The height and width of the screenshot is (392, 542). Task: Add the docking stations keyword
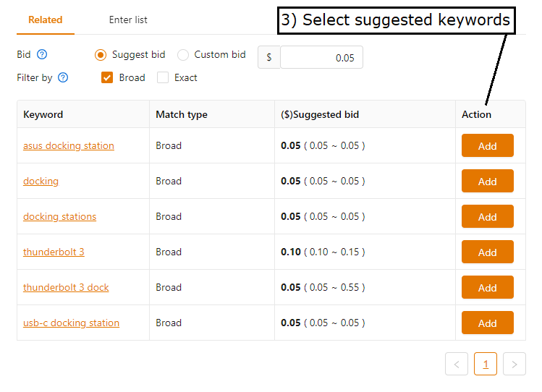(x=488, y=216)
